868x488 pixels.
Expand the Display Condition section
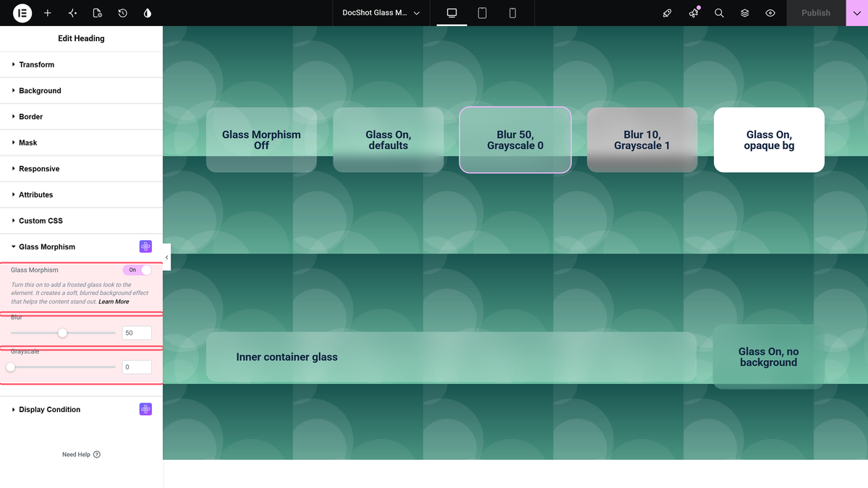tap(81, 409)
